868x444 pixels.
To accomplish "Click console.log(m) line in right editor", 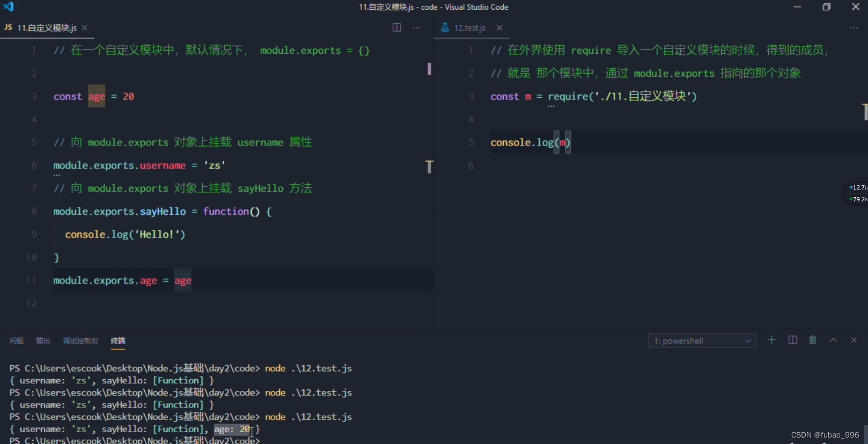I will point(530,142).
